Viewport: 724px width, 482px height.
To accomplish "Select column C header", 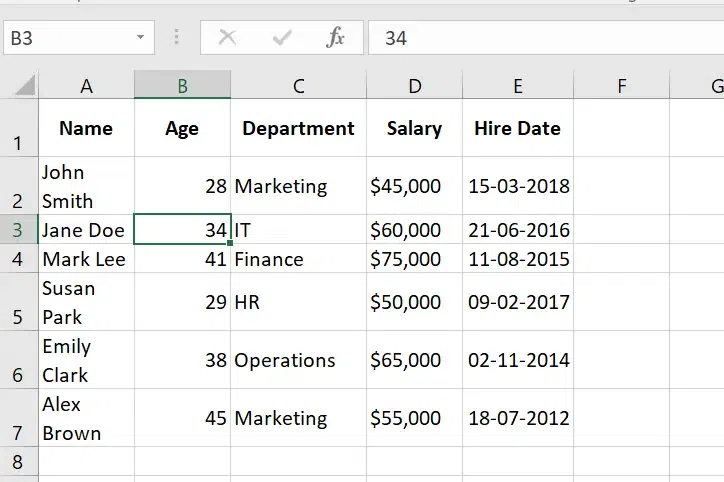I will 299,84.
